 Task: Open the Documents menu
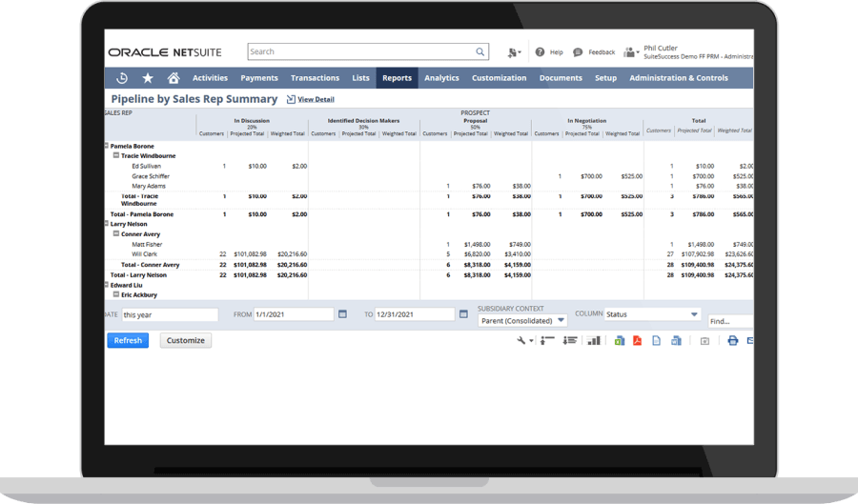561,78
